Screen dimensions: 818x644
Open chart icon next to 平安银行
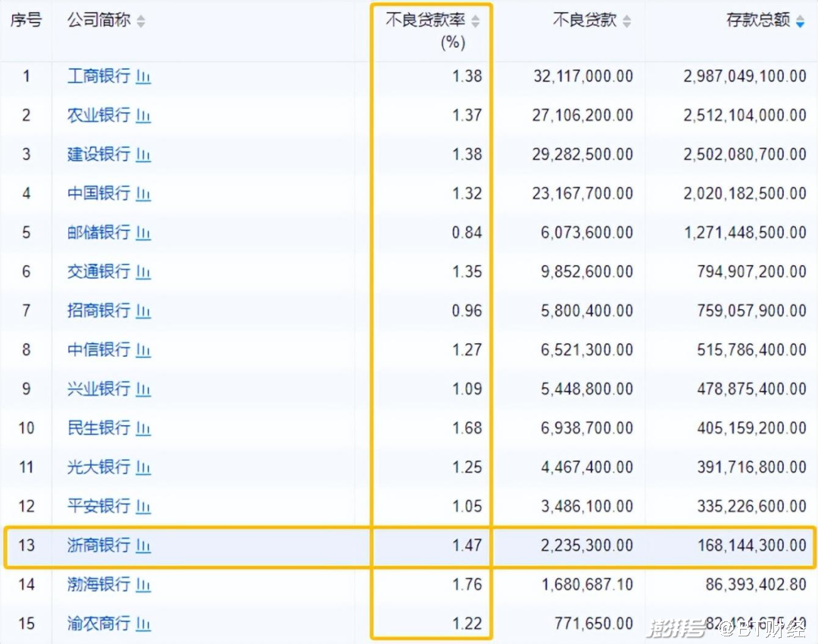coord(143,507)
